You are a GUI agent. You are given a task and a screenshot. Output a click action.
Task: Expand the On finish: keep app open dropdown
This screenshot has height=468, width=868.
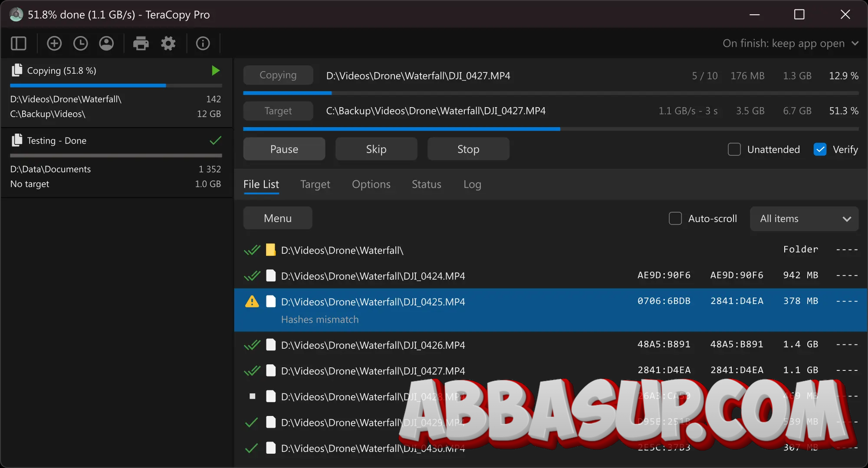coord(790,43)
